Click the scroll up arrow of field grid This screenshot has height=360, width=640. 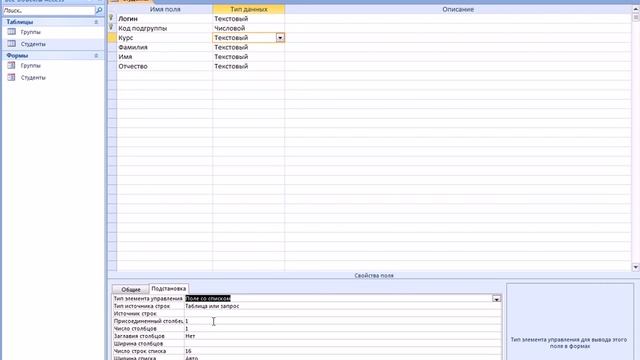[x=636, y=9]
